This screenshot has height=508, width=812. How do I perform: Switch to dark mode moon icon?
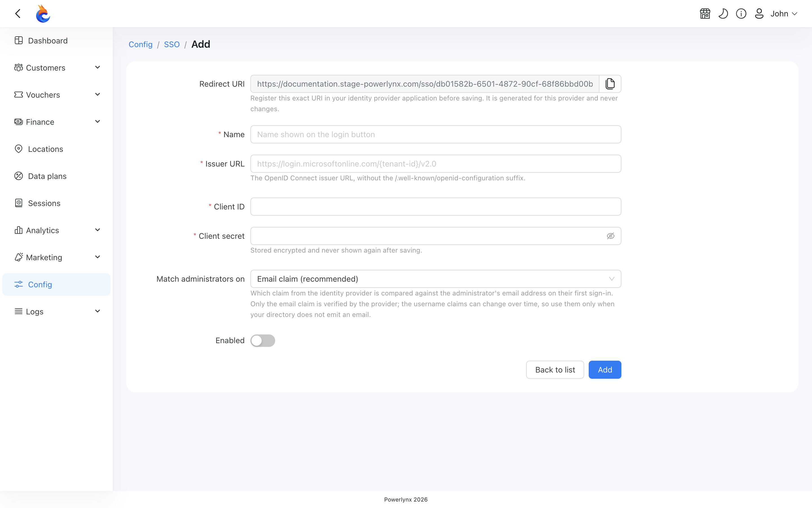click(723, 14)
